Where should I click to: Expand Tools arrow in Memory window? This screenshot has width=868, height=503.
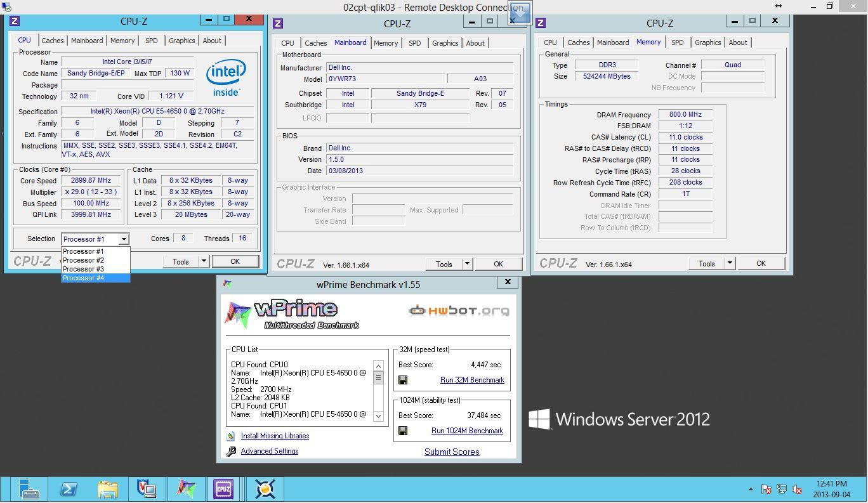(730, 263)
